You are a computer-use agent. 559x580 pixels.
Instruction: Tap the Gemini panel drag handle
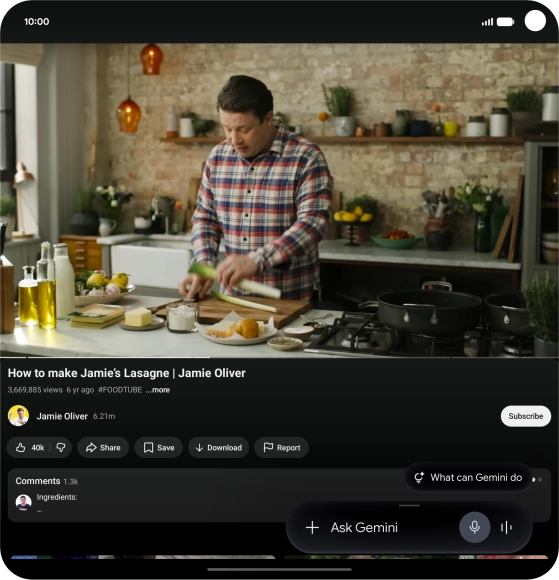click(x=409, y=505)
